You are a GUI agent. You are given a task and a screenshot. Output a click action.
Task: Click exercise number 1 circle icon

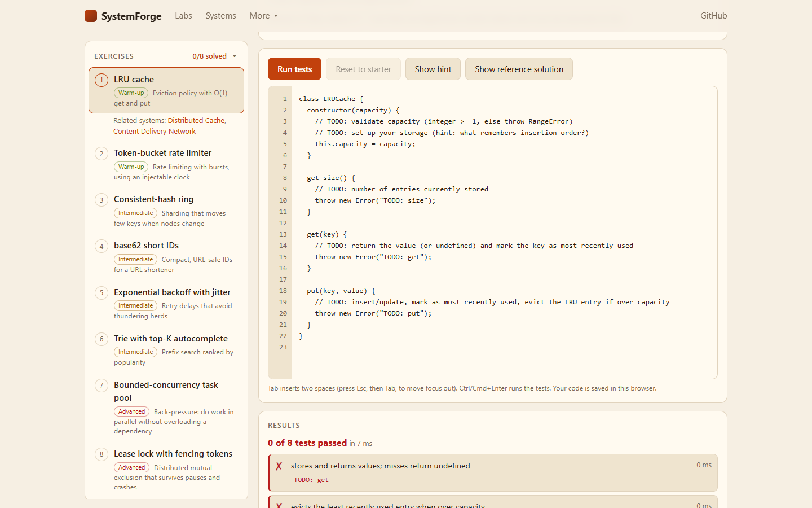tap(101, 80)
